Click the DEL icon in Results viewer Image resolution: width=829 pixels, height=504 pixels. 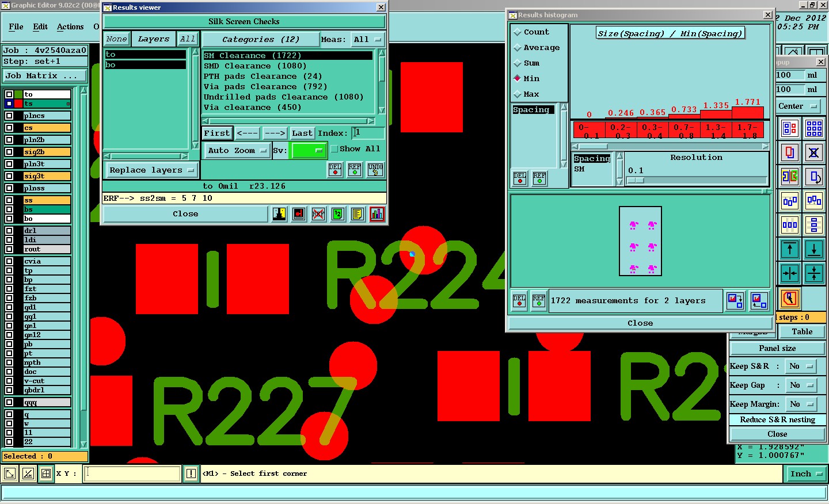(x=335, y=170)
